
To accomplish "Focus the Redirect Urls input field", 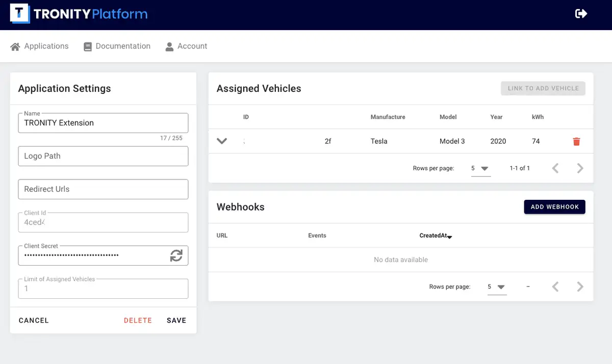I will [x=103, y=189].
